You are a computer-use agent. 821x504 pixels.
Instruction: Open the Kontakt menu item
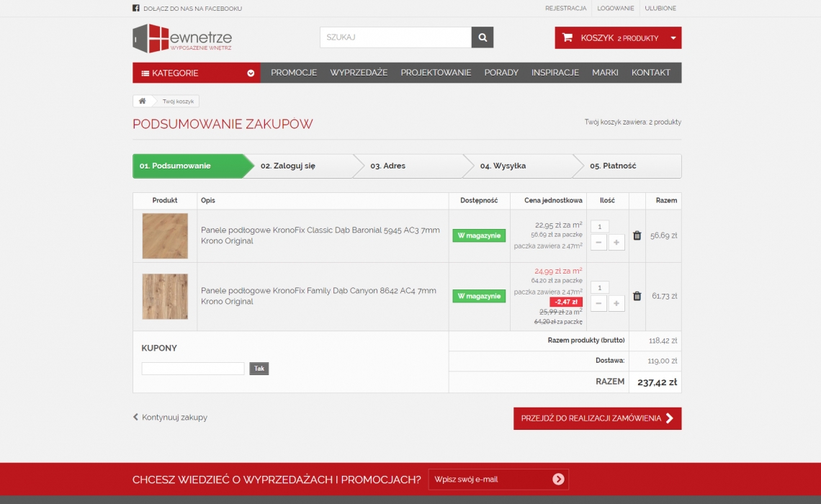tap(650, 73)
